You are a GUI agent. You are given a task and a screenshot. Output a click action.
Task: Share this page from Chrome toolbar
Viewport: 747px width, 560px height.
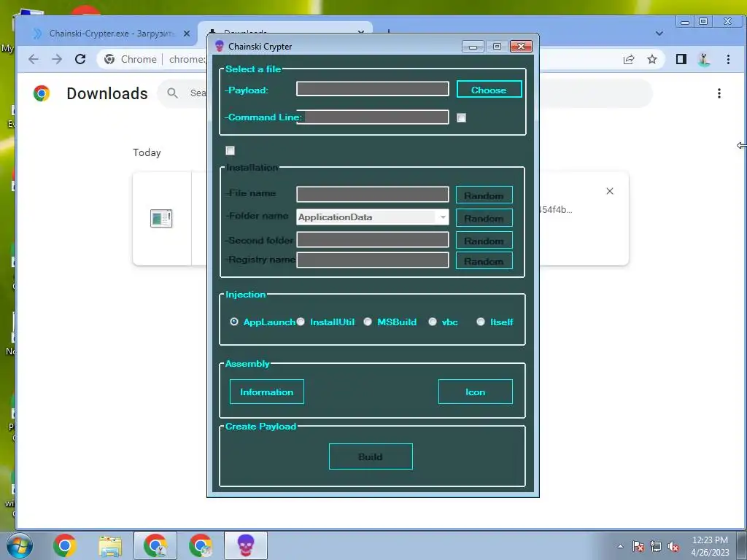pos(629,59)
